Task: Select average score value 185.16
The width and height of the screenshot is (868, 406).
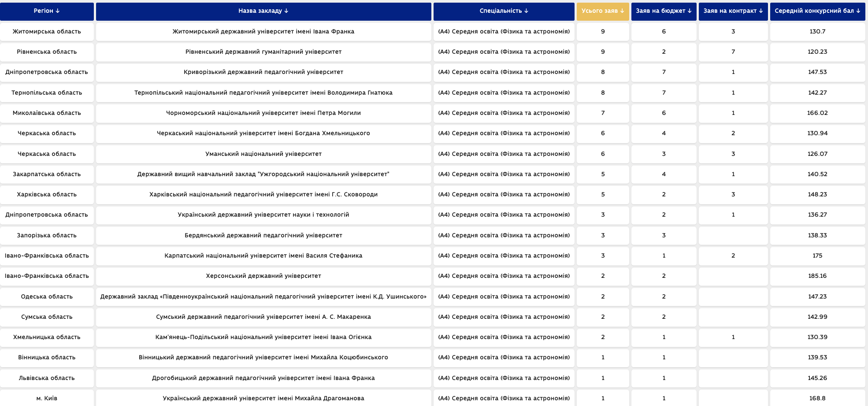Action: 817,276
